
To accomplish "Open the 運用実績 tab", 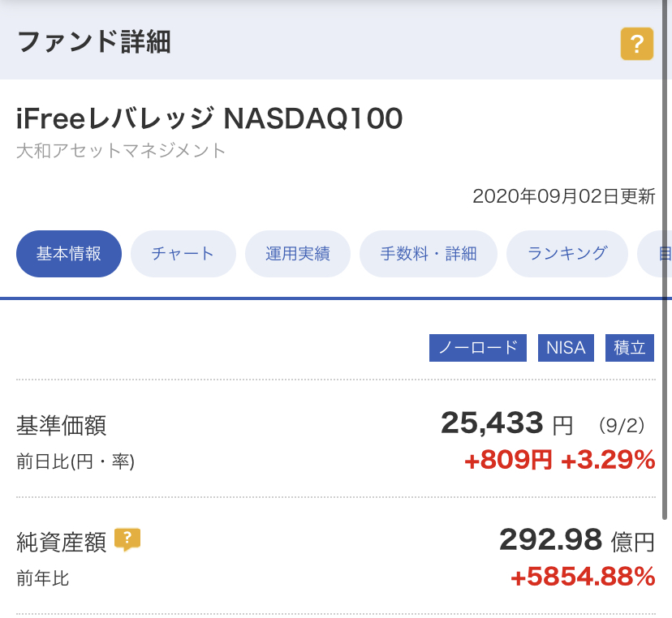I will (297, 254).
